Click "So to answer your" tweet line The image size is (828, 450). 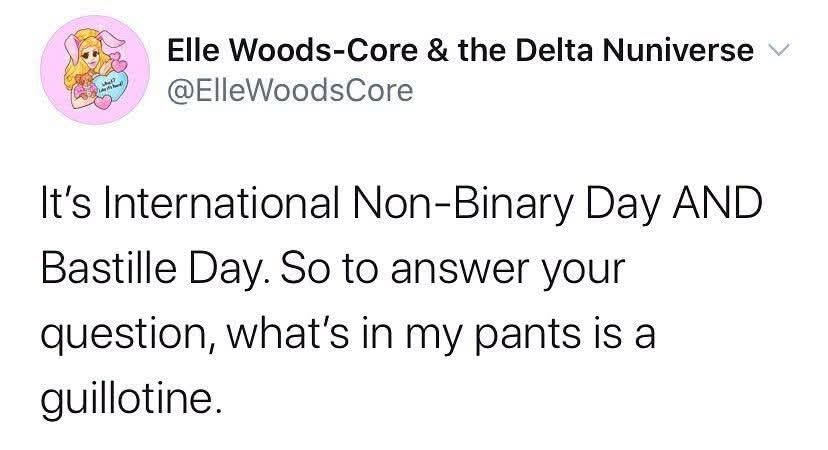tap(453, 269)
